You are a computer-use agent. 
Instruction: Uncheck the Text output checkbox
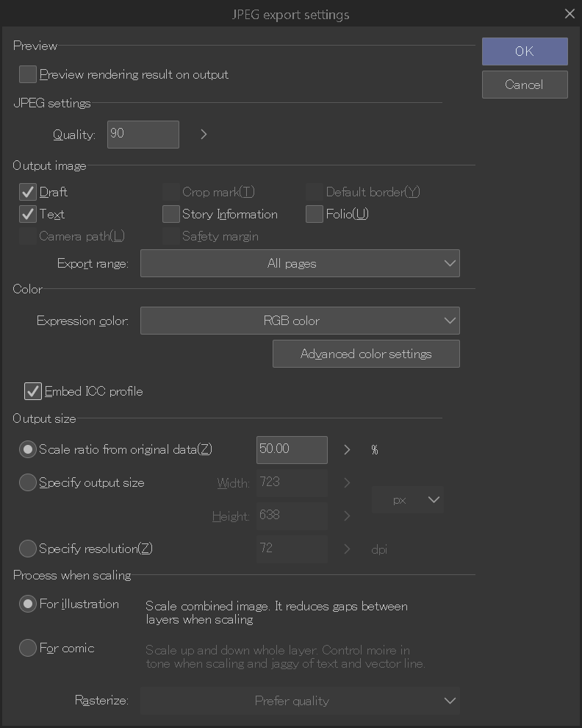(x=28, y=214)
